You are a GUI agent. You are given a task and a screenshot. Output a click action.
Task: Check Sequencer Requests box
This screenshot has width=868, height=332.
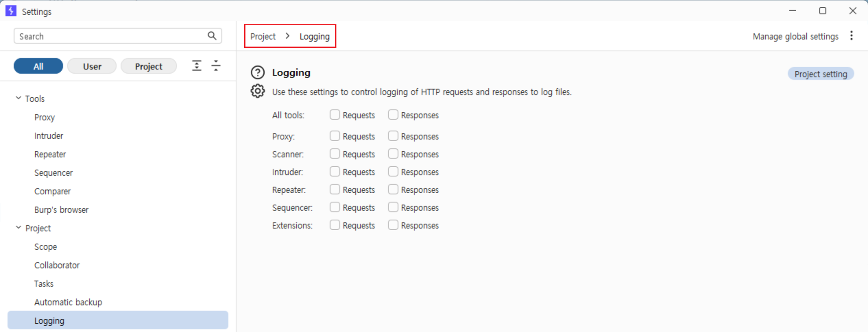pos(335,207)
